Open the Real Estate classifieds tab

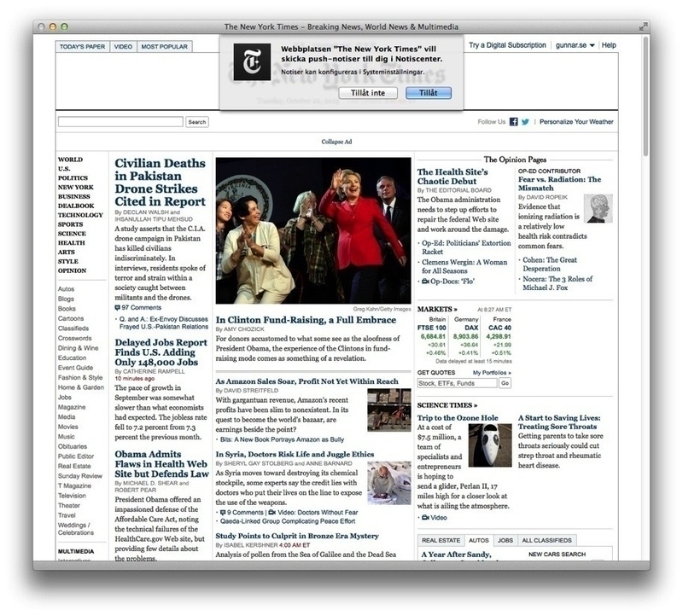(441, 540)
